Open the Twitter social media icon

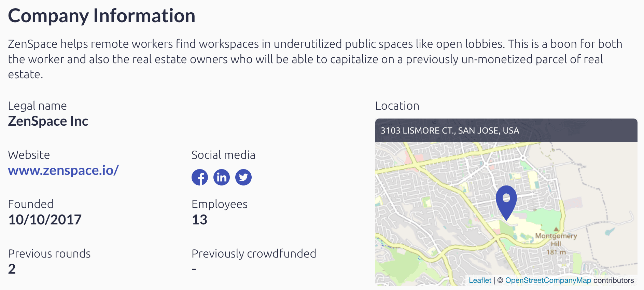pos(243,177)
